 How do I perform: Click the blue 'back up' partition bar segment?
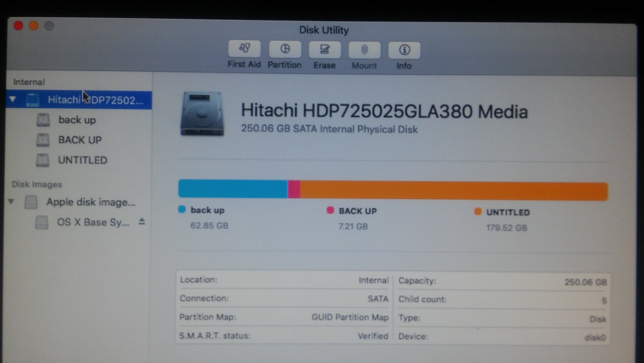tap(233, 189)
